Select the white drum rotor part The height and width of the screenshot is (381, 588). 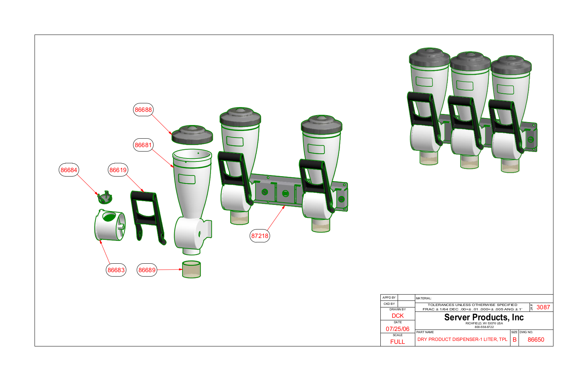pos(110,225)
